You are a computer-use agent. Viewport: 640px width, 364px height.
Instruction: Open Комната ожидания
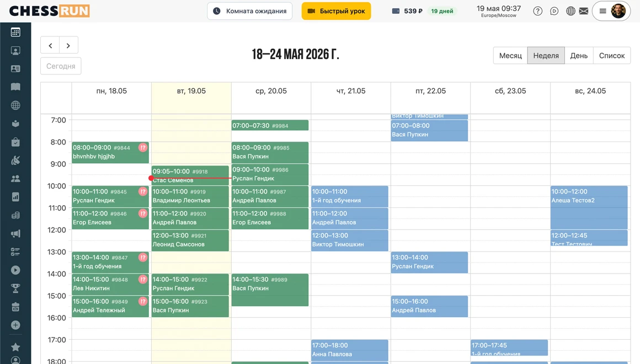[x=250, y=11]
